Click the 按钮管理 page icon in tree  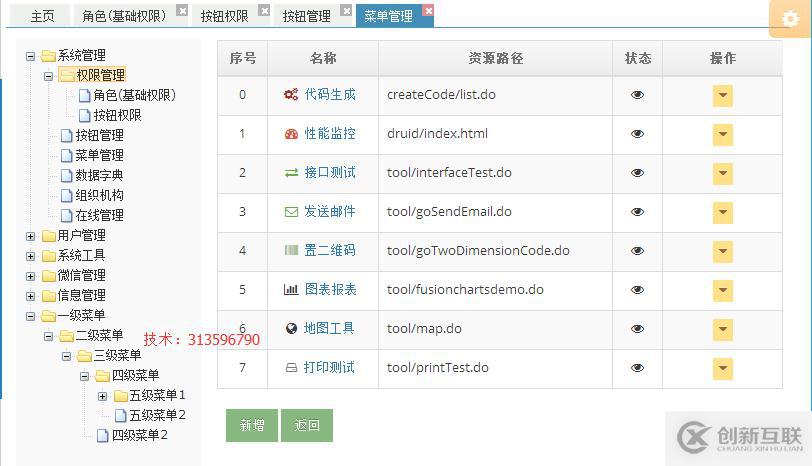(x=66, y=136)
